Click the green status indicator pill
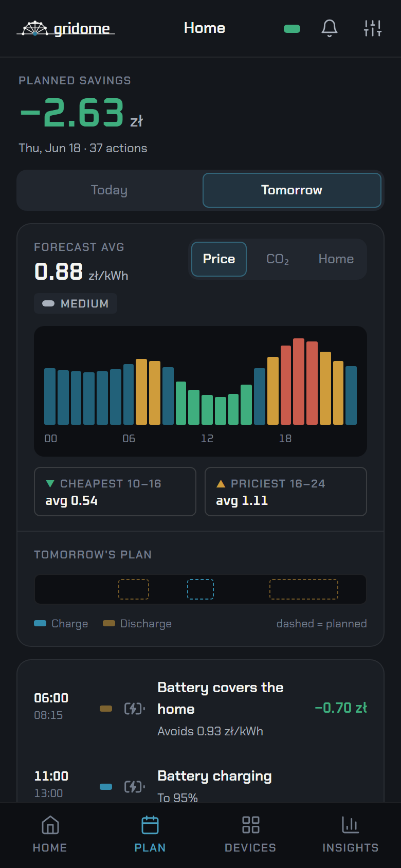Screen dimensions: 401x868 tap(292, 29)
